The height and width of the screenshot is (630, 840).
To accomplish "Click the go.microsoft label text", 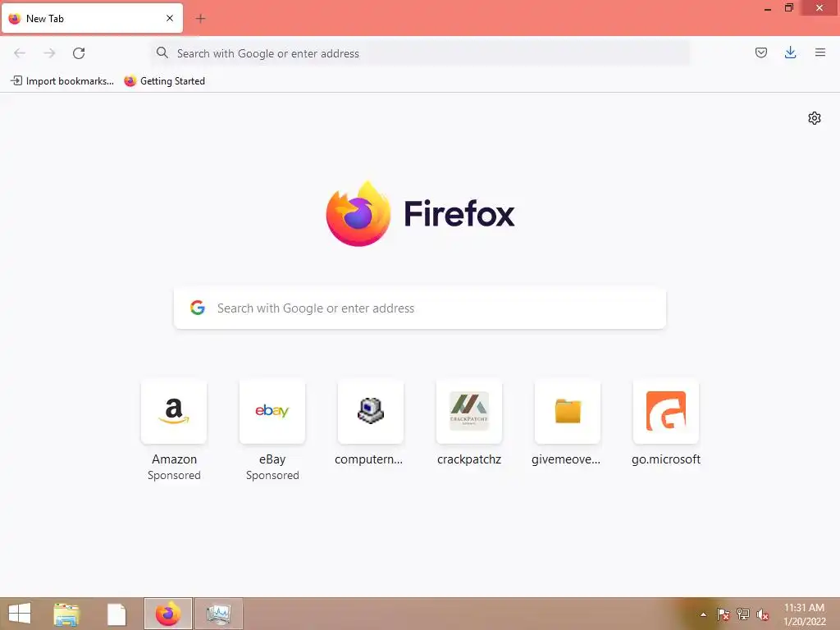I will tap(666, 459).
